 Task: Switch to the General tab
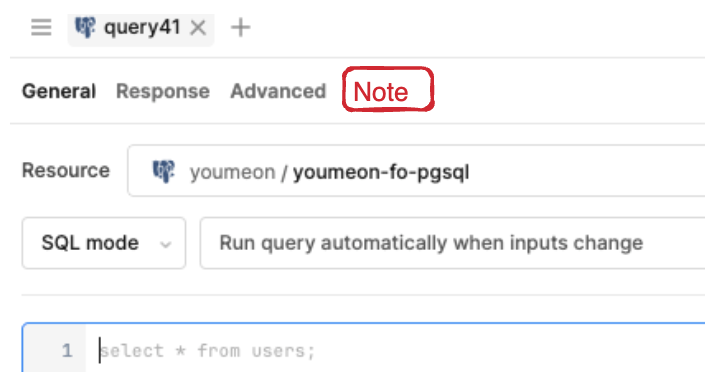[x=59, y=91]
